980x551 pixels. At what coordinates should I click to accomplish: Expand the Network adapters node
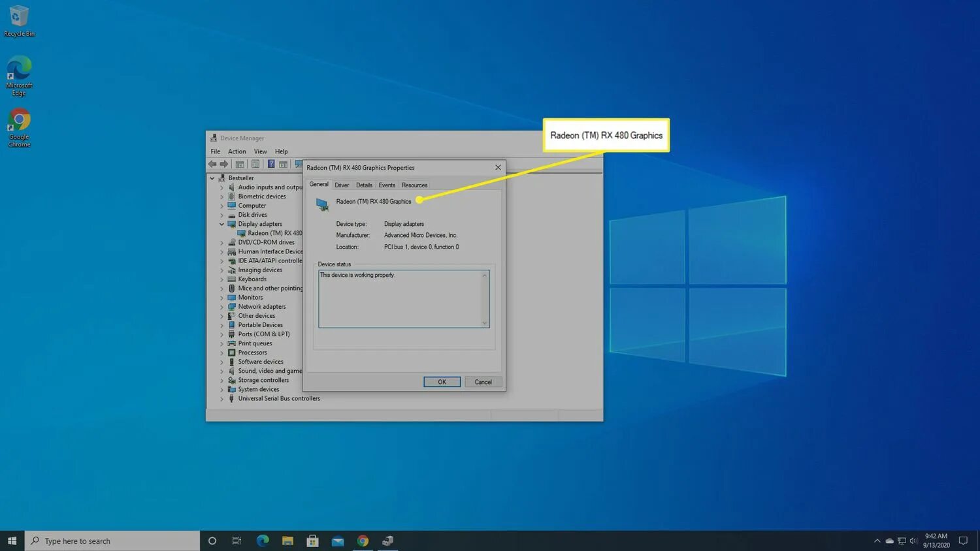pos(221,307)
